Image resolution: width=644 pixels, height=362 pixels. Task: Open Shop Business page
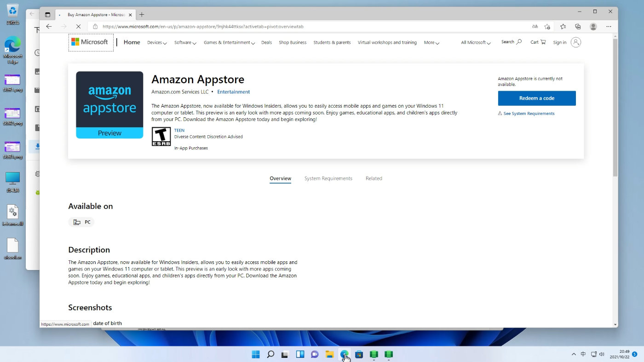[293, 42]
